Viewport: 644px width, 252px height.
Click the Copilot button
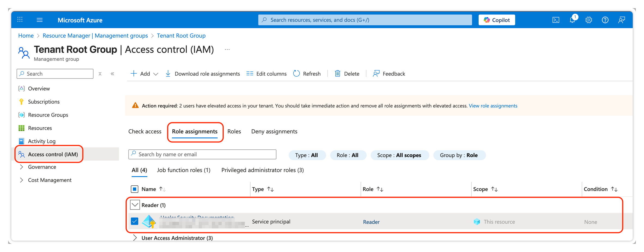coord(497,20)
